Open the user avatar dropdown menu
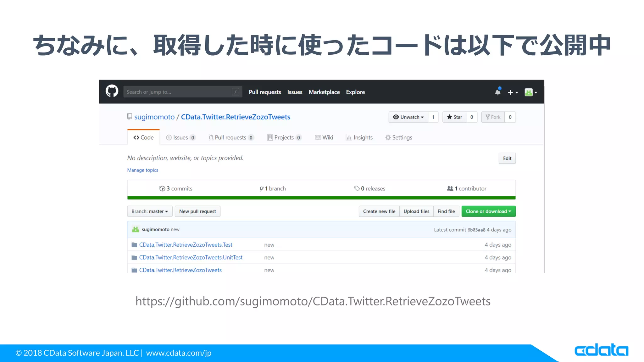644x362 pixels. point(531,92)
